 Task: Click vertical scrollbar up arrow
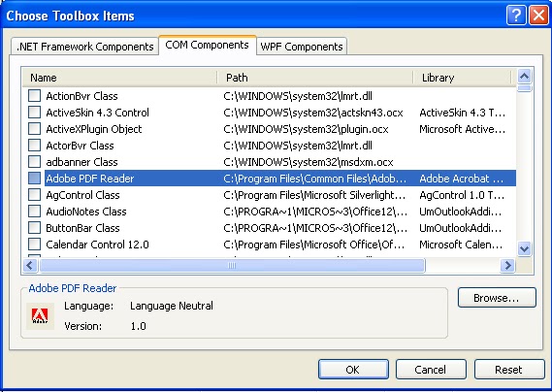tap(525, 76)
